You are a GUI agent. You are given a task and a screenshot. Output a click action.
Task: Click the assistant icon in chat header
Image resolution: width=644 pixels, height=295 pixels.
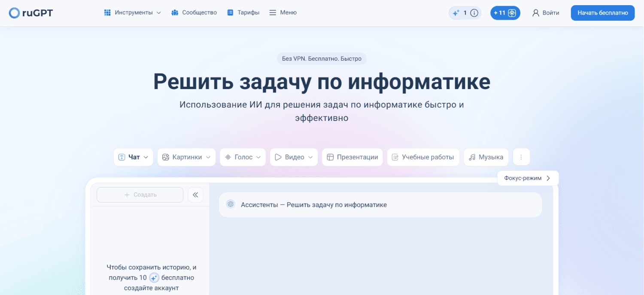coord(231,205)
